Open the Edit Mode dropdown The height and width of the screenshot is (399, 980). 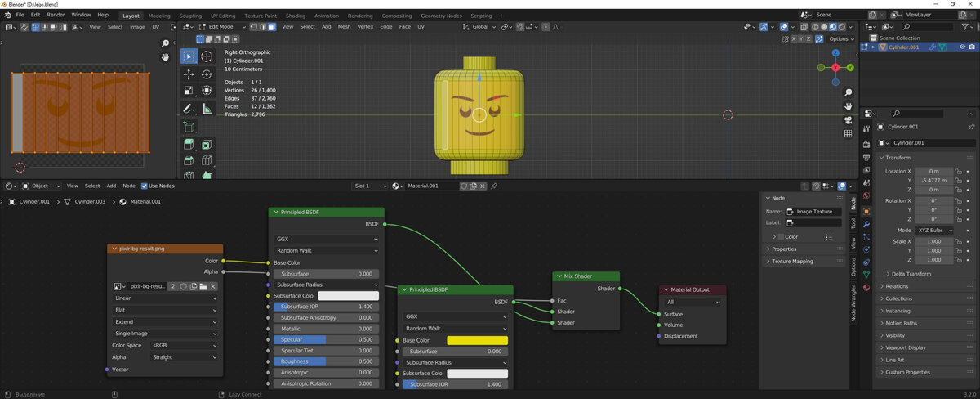click(222, 27)
